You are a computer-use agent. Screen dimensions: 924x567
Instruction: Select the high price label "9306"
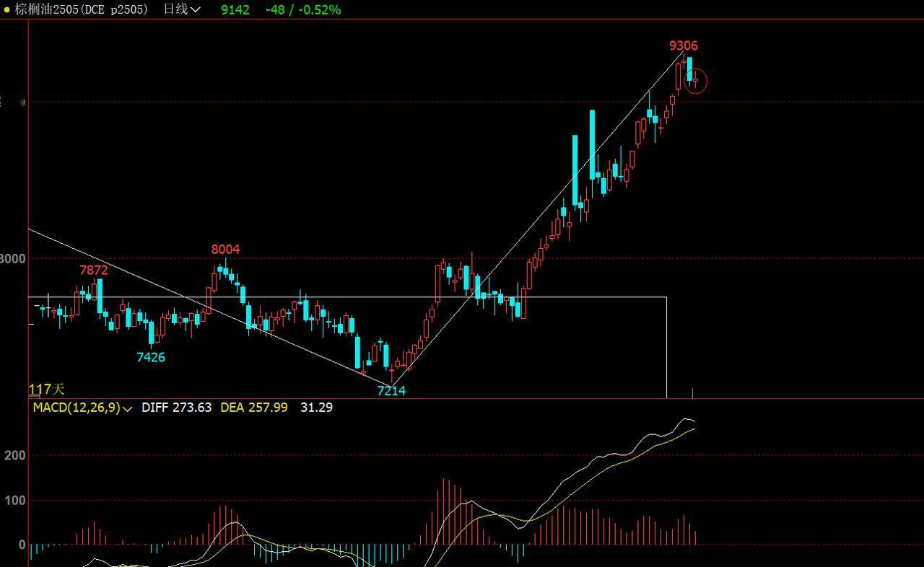point(684,45)
